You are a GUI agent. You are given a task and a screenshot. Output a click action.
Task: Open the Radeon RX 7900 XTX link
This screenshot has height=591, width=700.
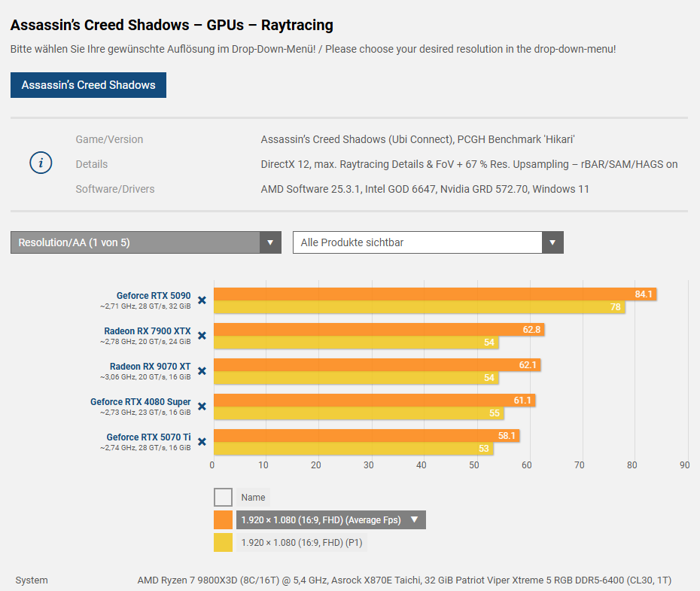pos(148,331)
